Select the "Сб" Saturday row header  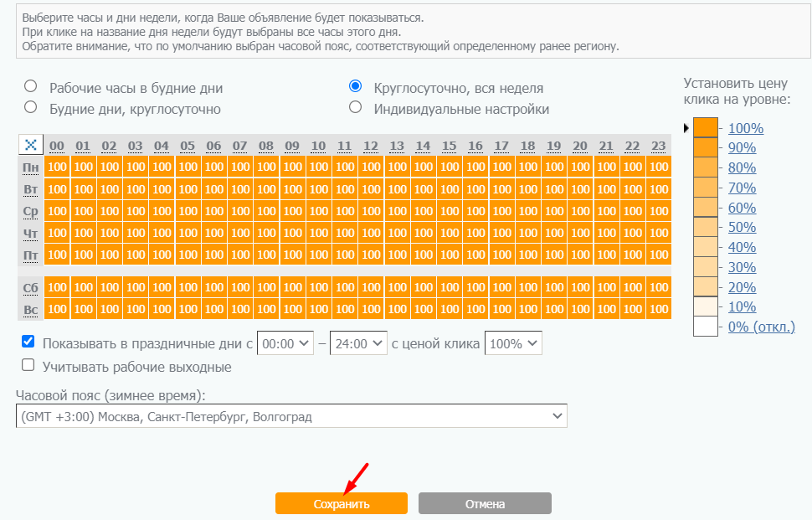point(31,288)
